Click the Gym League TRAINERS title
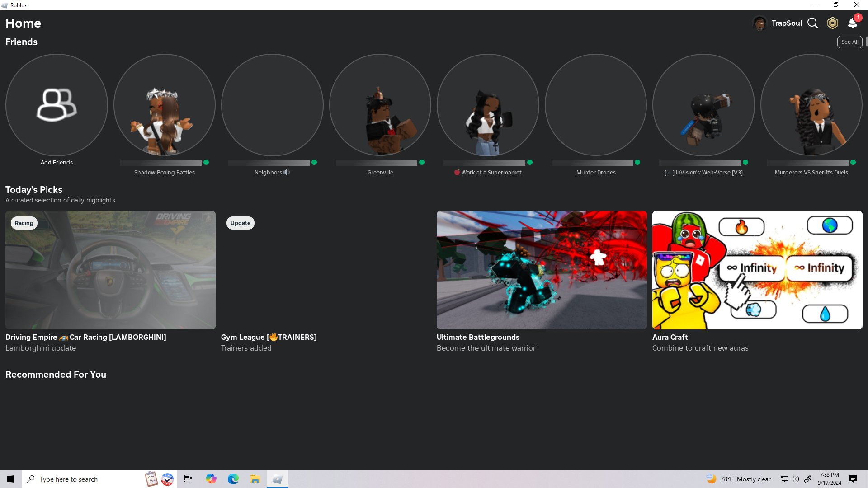The height and width of the screenshot is (488, 868). point(269,337)
